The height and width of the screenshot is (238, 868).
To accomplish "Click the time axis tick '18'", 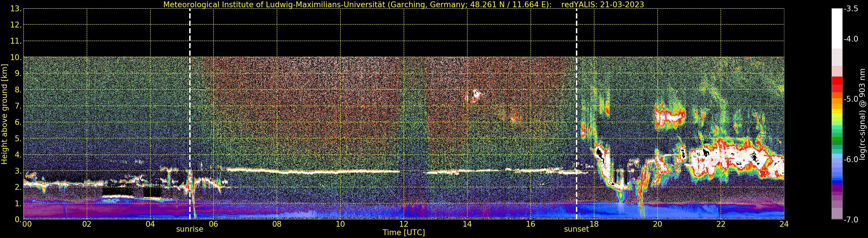I will tap(594, 224).
